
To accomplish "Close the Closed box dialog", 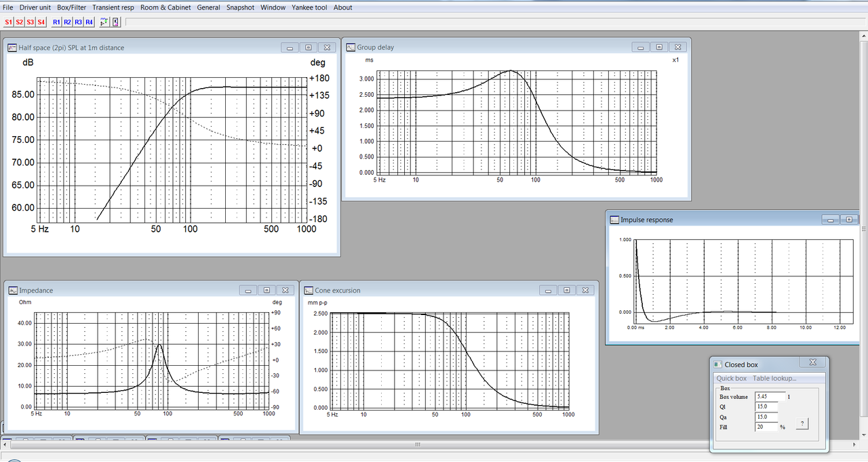I will click(812, 362).
